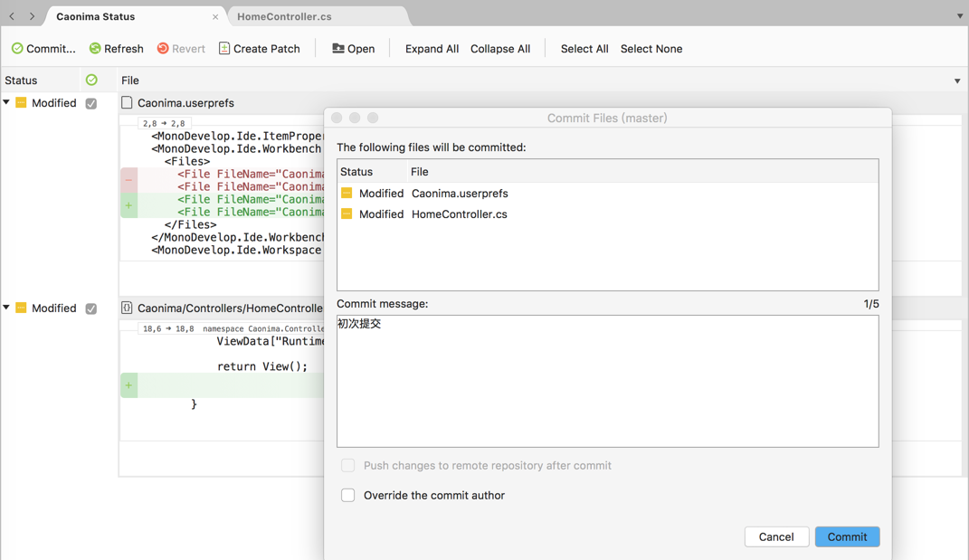Image resolution: width=969 pixels, height=560 pixels.
Task: Click Open in the toolbar
Action: tap(354, 48)
